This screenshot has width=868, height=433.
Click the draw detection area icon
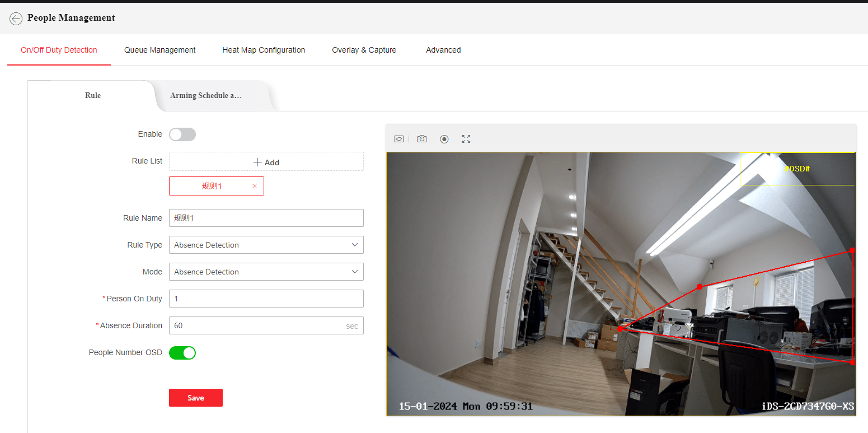click(x=399, y=139)
